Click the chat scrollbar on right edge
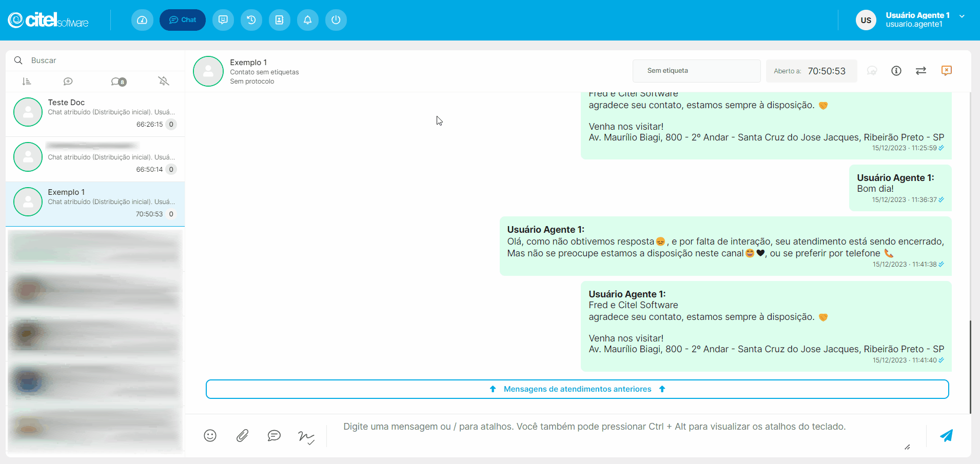Viewport: 980px width, 464px height. 970,367
